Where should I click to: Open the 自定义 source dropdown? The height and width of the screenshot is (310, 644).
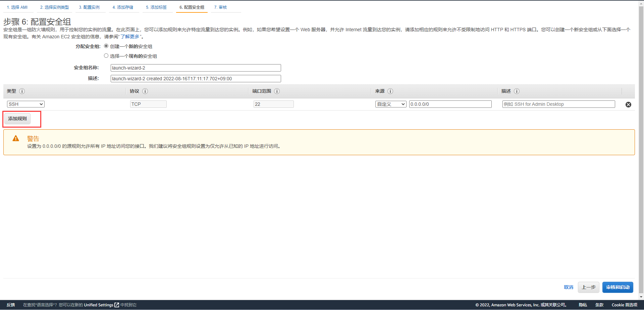[x=390, y=104]
